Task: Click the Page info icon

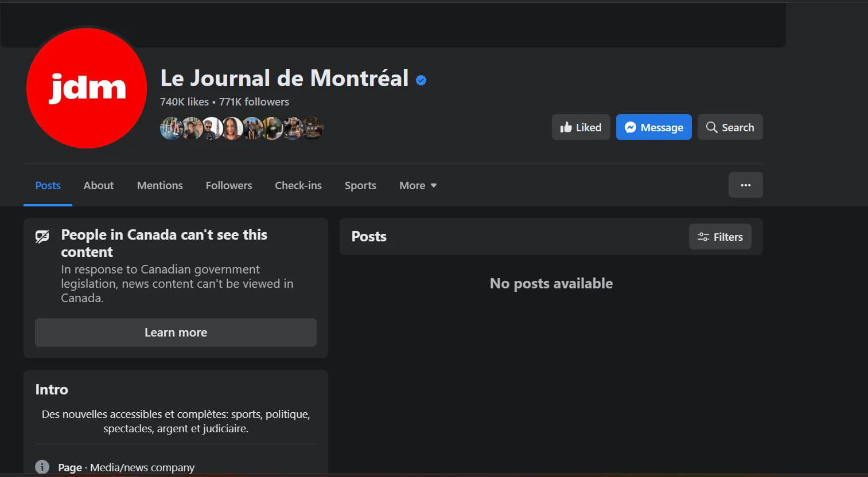Action: pos(42,467)
